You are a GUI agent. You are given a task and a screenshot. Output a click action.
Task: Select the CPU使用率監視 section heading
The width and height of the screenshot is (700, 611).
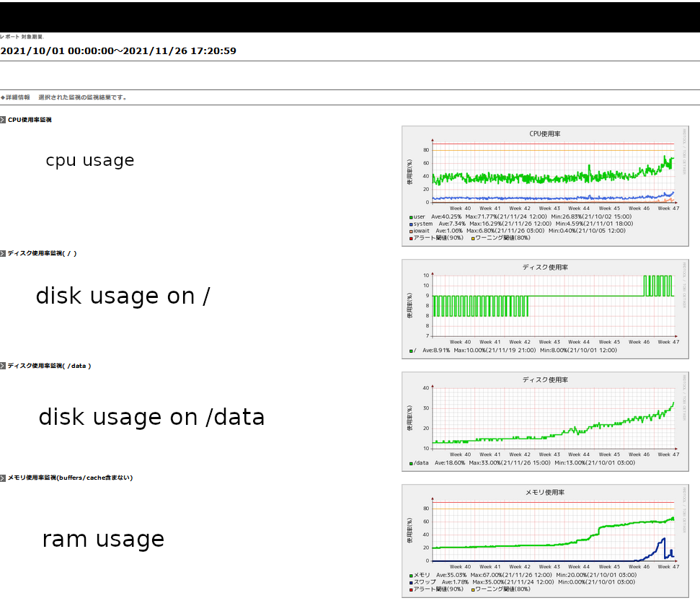(30, 120)
